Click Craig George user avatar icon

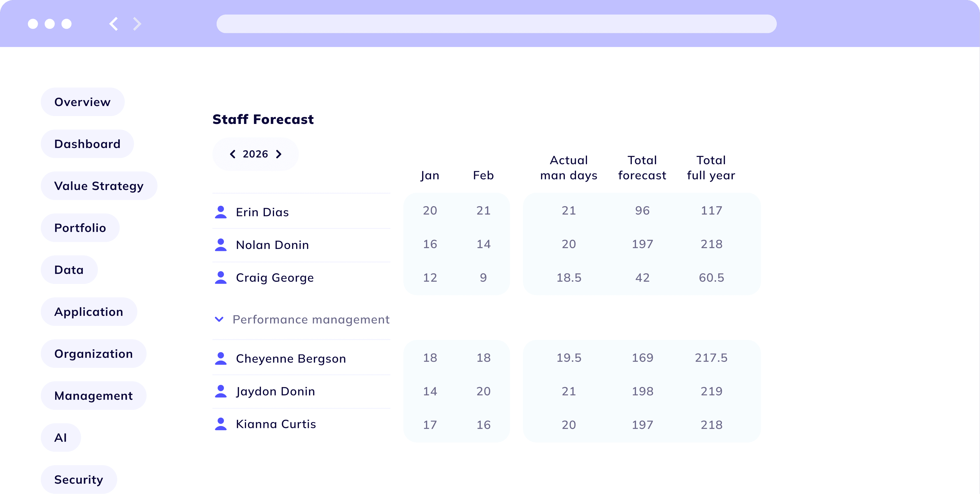pos(221,277)
